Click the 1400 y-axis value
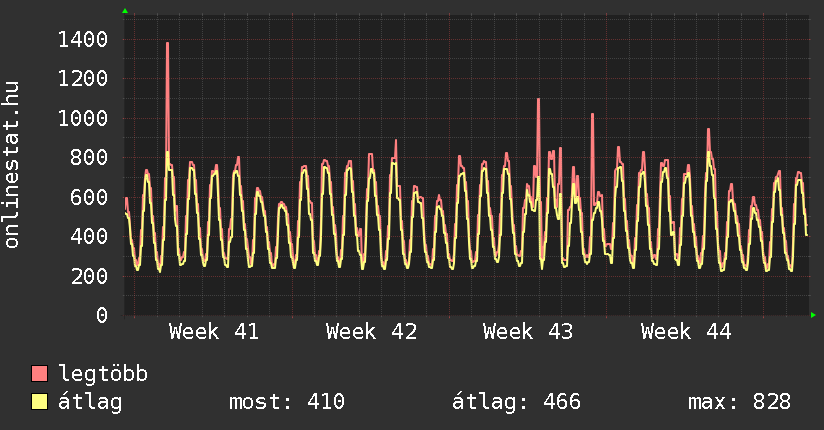The width and height of the screenshot is (824, 430). click(83, 40)
